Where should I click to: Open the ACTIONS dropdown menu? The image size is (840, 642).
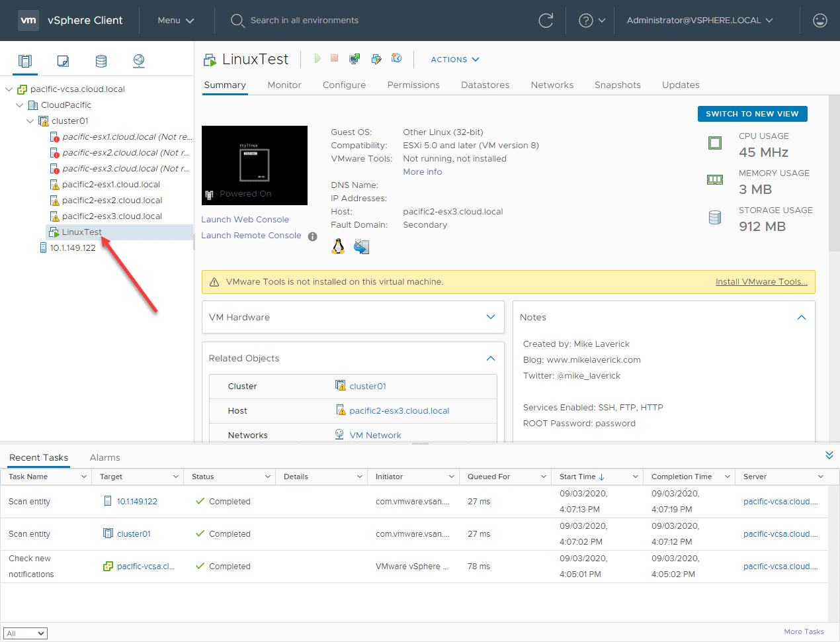[x=455, y=60]
